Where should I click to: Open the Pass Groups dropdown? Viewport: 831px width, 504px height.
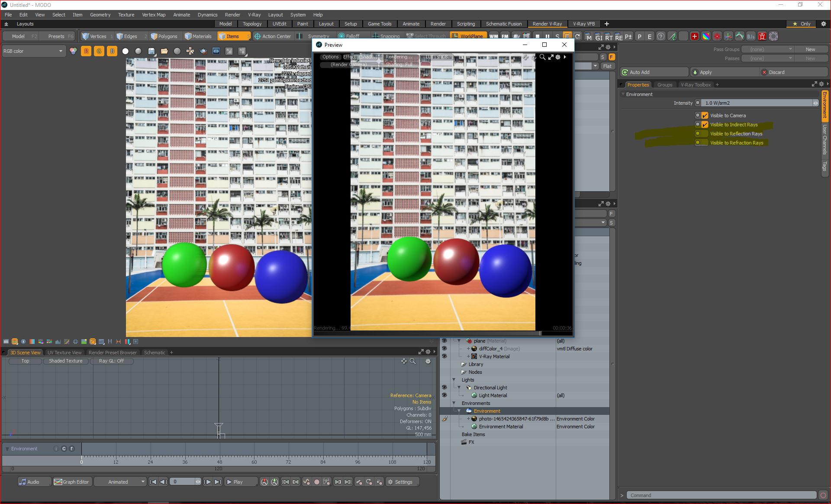pos(767,49)
